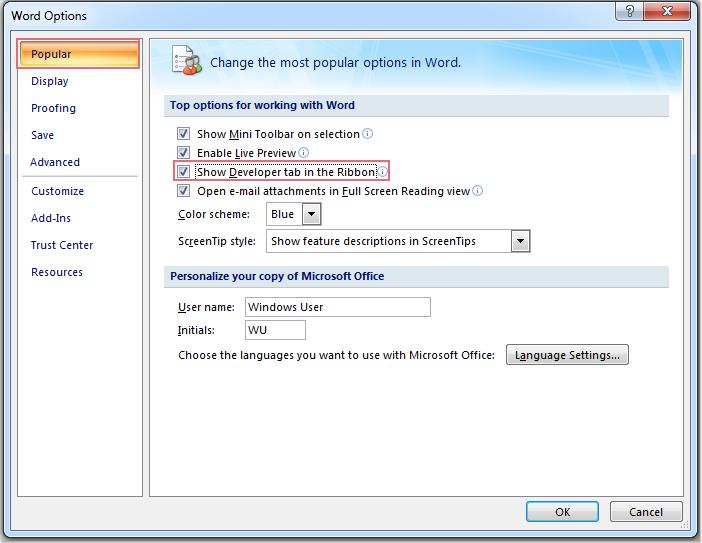The width and height of the screenshot is (702, 543).
Task: Click the 'ScreenTip style:' label
Action: [x=217, y=241]
